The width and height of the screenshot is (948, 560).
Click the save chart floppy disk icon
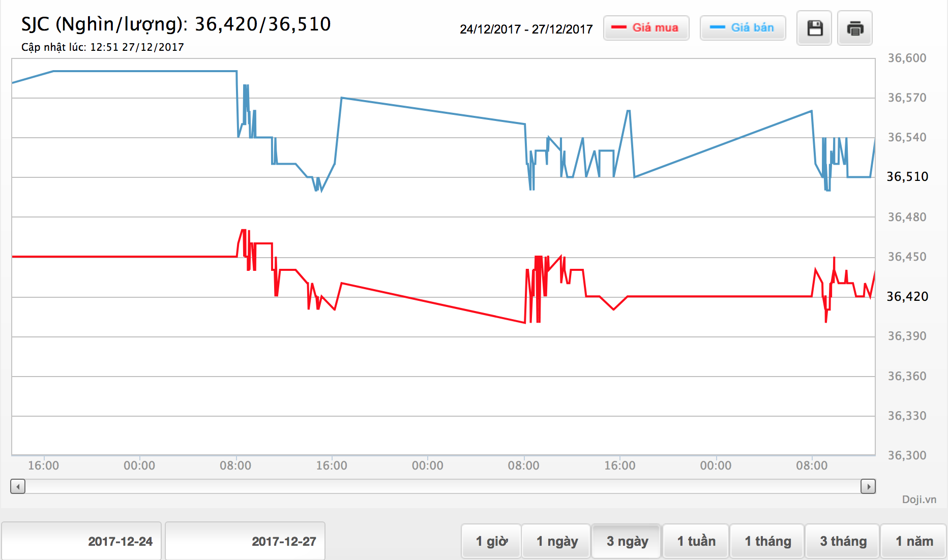pos(814,28)
